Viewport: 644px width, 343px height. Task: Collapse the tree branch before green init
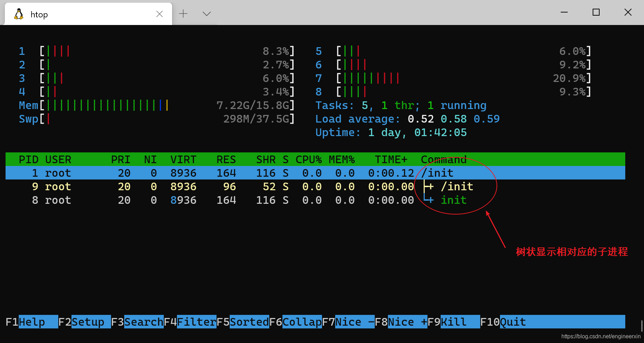[429, 200]
